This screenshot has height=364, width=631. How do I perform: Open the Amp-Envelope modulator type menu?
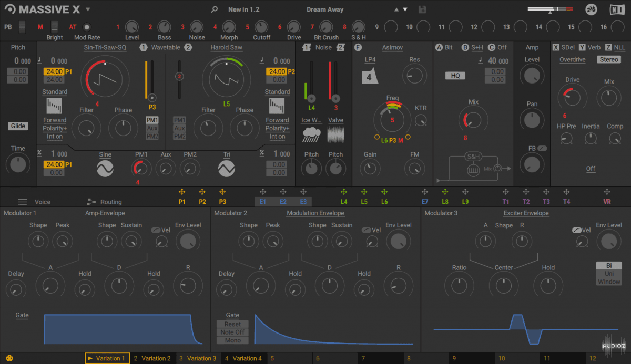tap(105, 213)
